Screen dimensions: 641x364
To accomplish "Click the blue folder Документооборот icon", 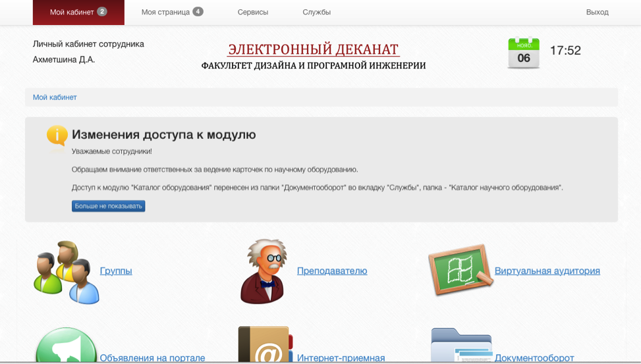I will point(462,345).
